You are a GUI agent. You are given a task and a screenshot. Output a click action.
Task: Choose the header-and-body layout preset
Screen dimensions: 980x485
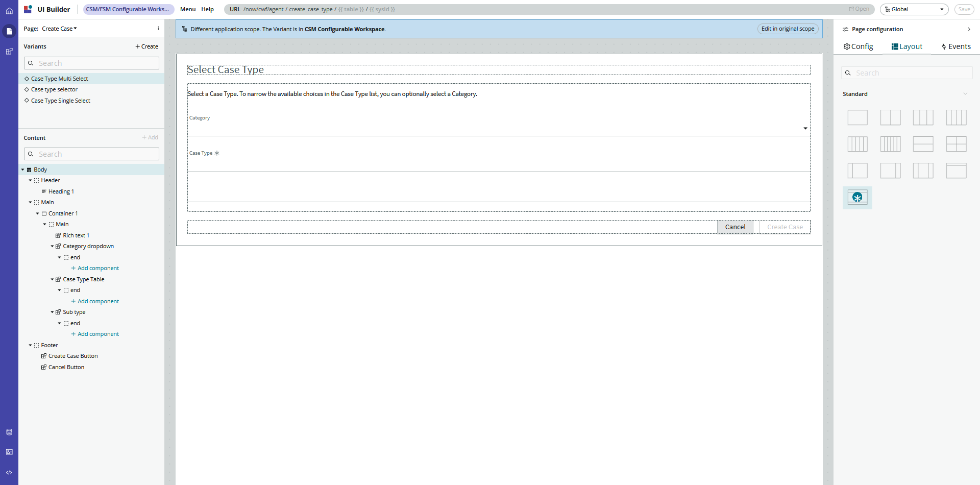(923, 144)
